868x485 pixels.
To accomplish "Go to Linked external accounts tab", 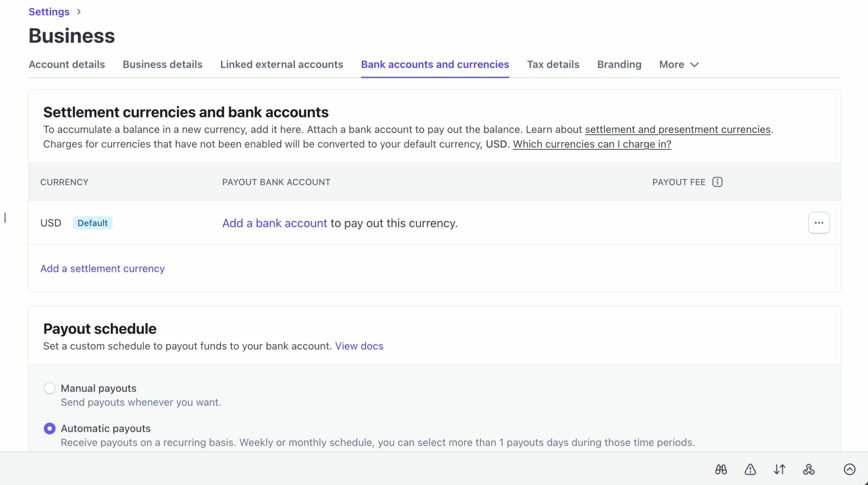I will click(282, 65).
